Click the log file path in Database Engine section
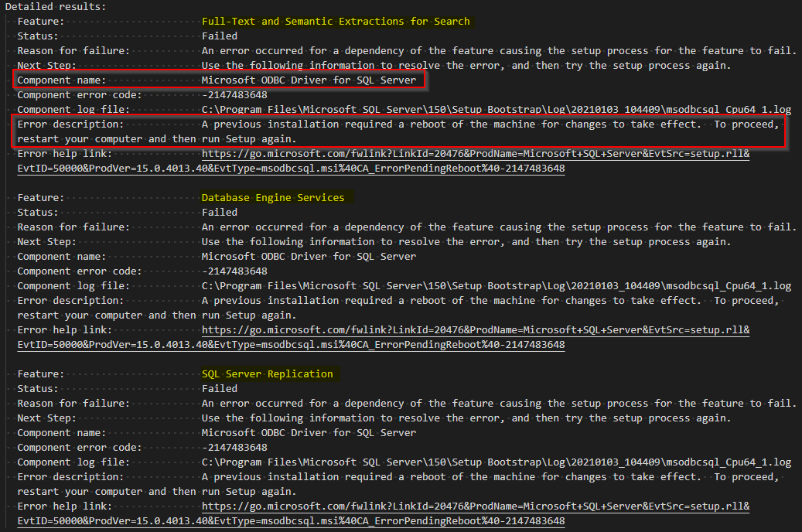 click(497, 286)
